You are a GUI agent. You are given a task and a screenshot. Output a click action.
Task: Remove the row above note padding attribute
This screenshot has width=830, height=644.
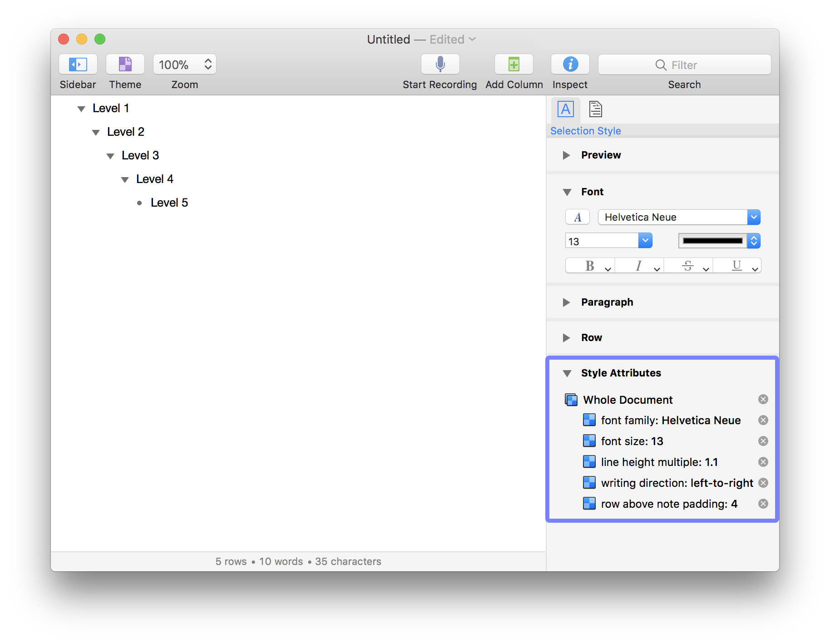pos(763,504)
